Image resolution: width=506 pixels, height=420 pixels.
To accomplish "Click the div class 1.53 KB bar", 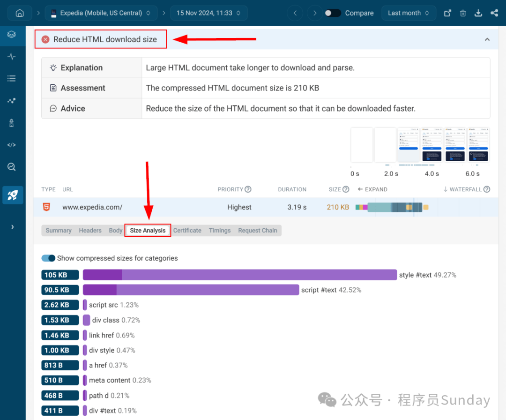I will point(87,320).
